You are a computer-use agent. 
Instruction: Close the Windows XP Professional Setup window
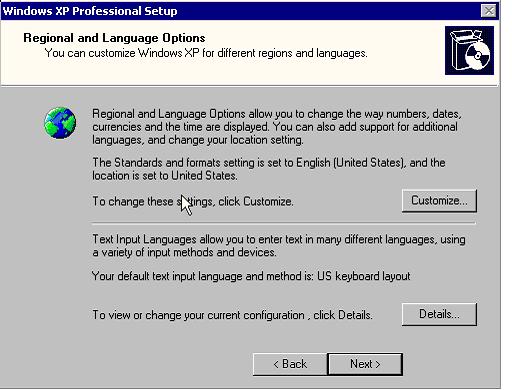489,11
